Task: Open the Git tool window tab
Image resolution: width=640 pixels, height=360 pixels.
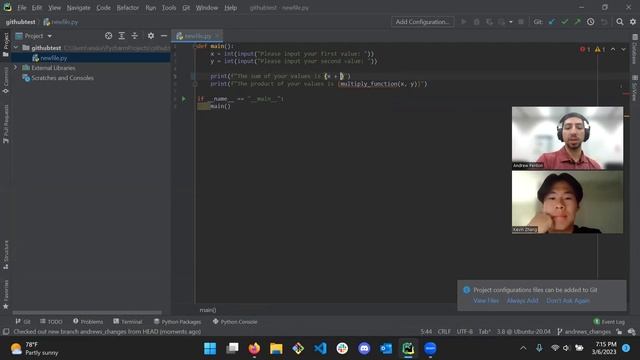Action: tap(23, 322)
